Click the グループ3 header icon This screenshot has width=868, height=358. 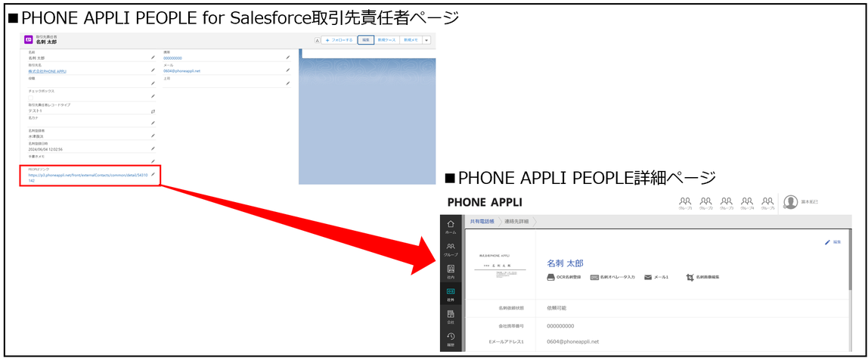click(727, 202)
